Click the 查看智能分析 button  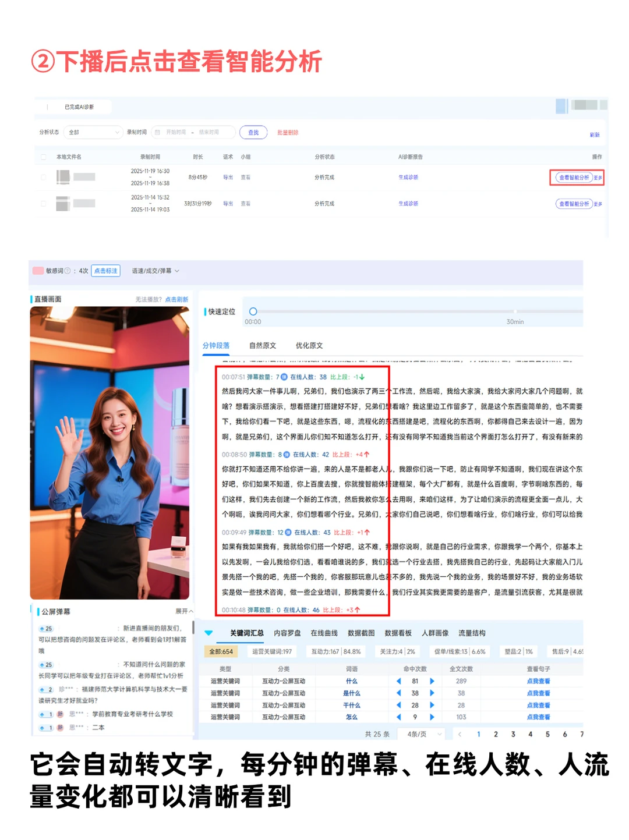(x=574, y=176)
